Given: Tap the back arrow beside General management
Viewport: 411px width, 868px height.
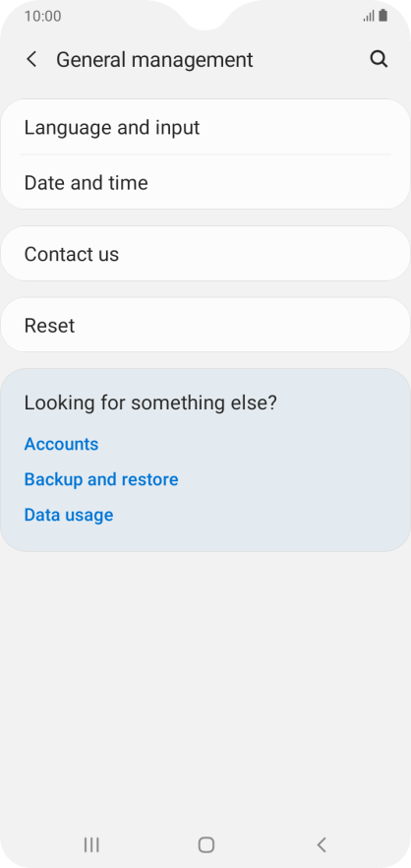Looking at the screenshot, I should point(31,59).
